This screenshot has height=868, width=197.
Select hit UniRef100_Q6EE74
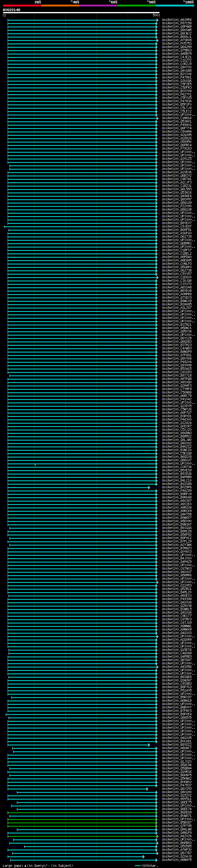(176, 809)
